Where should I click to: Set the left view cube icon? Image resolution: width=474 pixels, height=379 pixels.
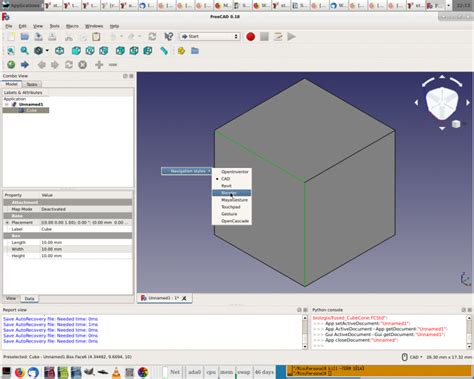pos(148,51)
